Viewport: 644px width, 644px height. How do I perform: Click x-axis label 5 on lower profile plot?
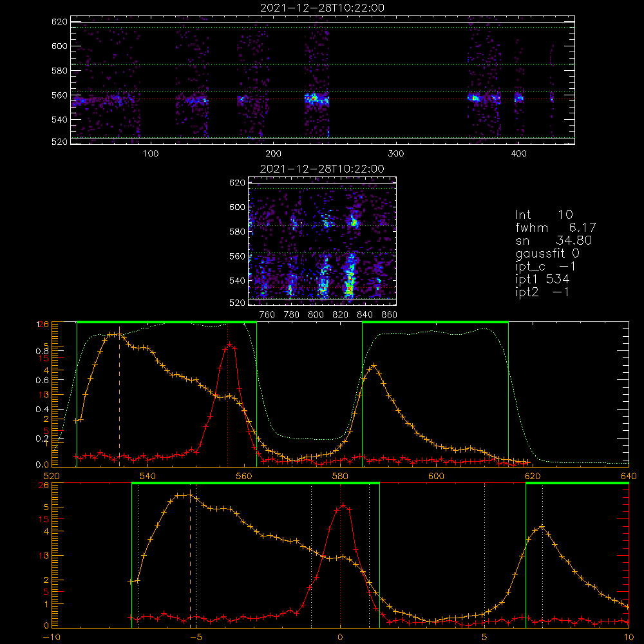click(x=485, y=637)
